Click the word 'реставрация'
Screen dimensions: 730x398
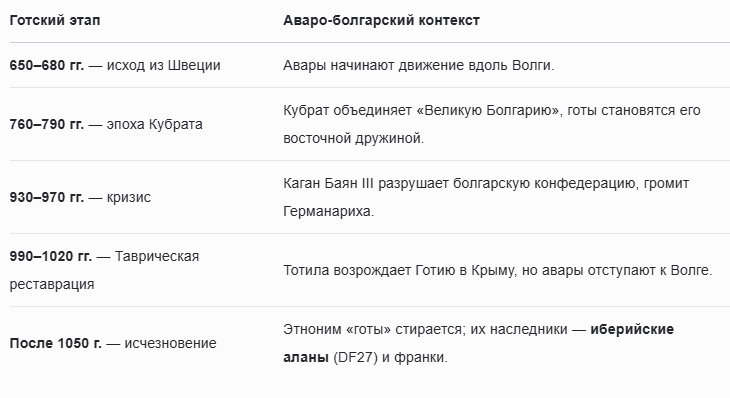pos(52,284)
